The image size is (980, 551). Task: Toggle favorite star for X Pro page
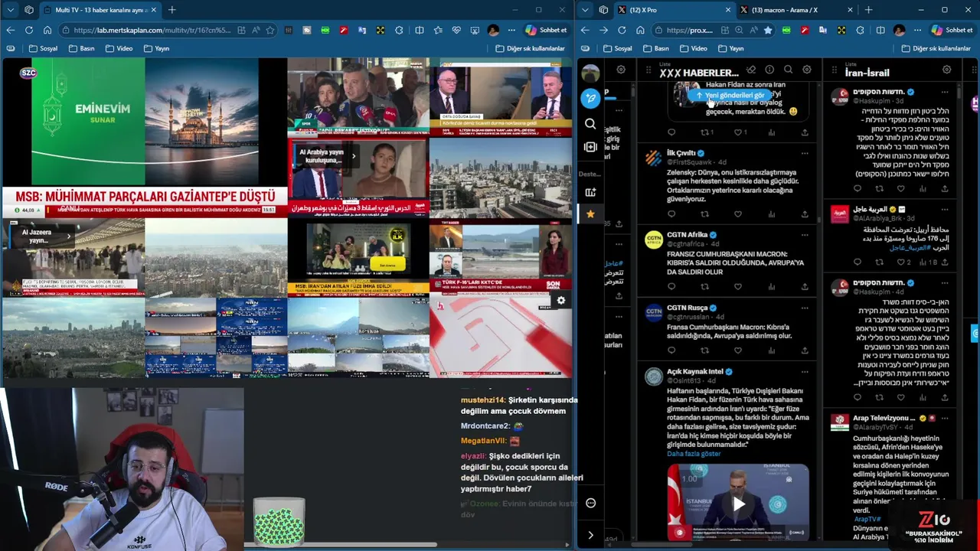(x=768, y=30)
